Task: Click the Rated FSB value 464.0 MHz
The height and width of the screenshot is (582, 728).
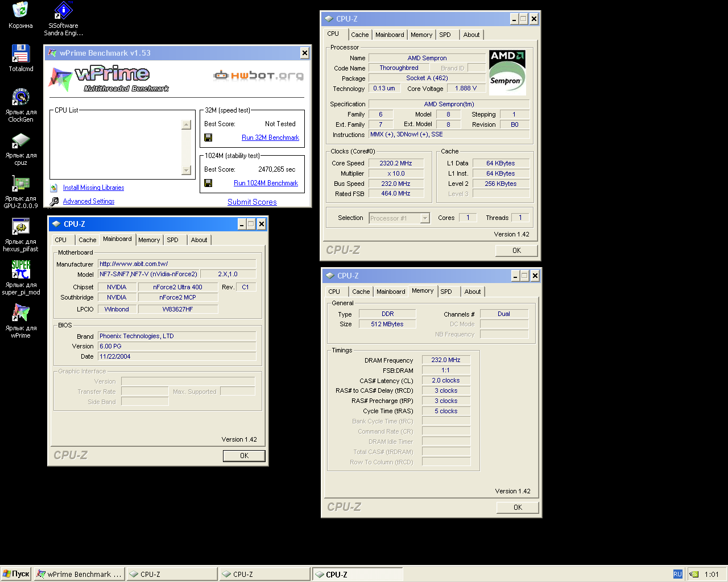Action: 396,193
